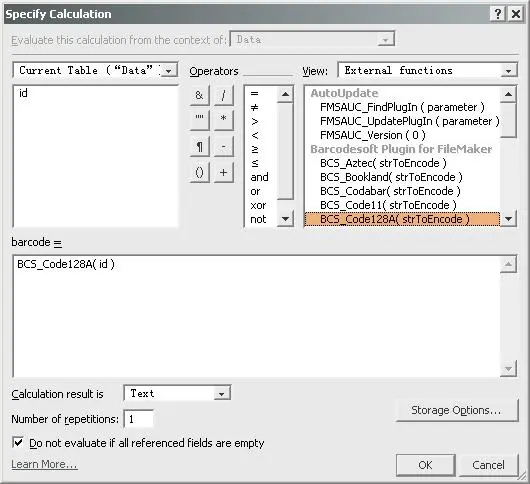
Task: Select the greater-than operator
Action: point(255,121)
